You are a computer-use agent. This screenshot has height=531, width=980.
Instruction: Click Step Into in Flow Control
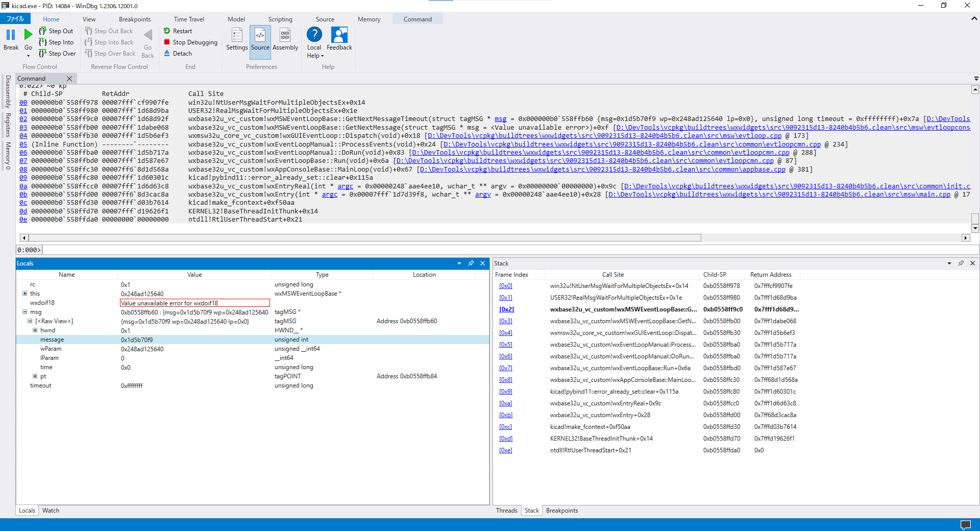pos(56,42)
